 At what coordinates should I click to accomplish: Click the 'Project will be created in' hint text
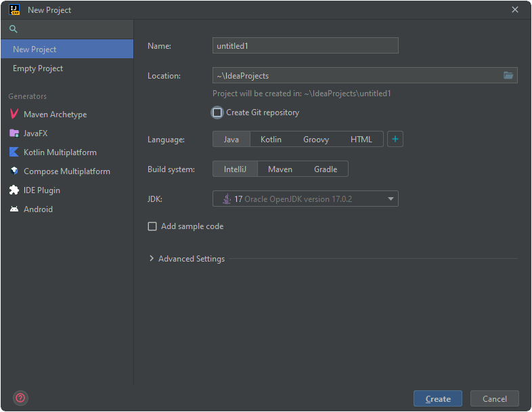tap(302, 94)
